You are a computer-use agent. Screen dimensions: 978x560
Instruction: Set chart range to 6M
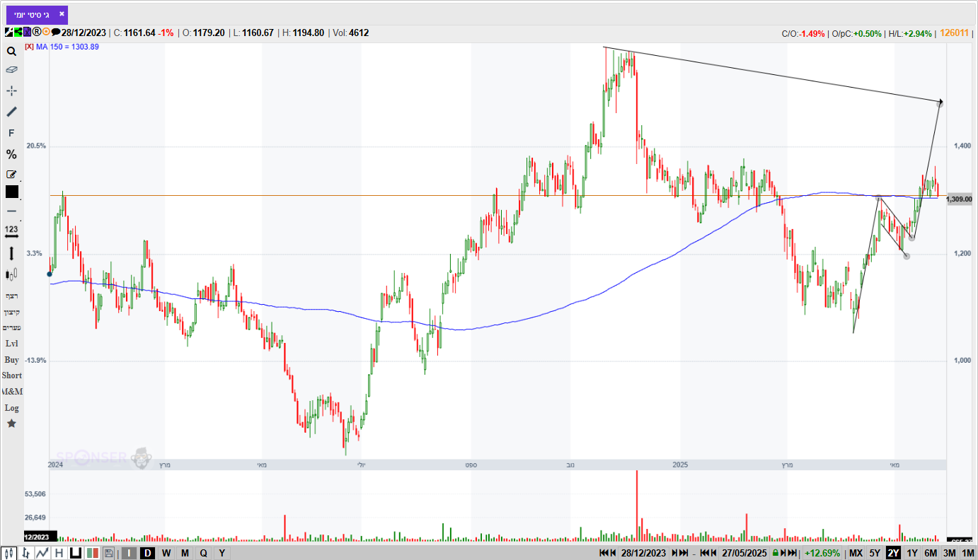(931, 553)
